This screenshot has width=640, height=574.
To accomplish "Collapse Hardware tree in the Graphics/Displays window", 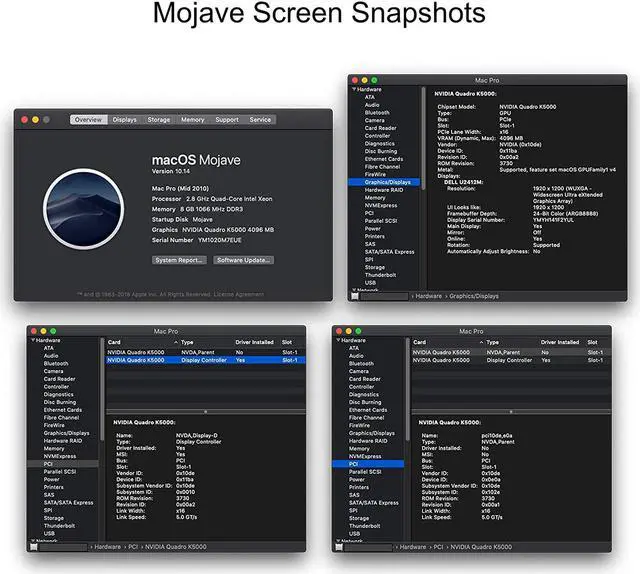I will pos(351,88).
